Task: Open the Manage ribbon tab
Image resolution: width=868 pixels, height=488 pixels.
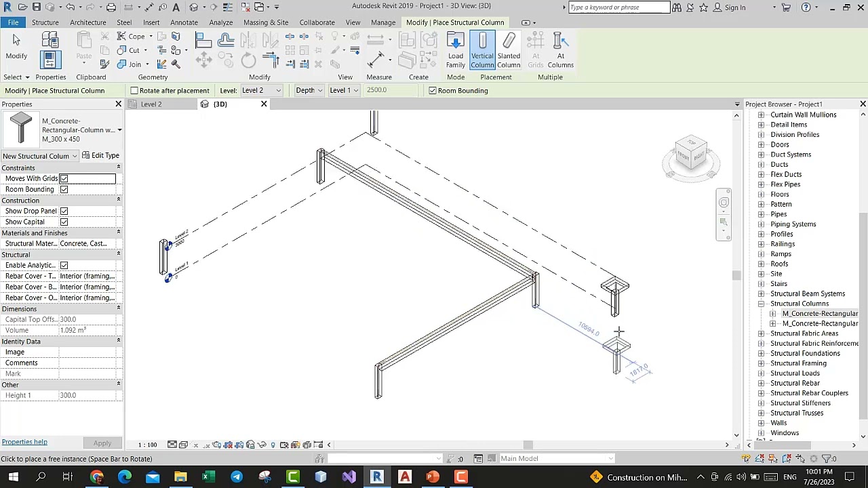Action: [383, 22]
